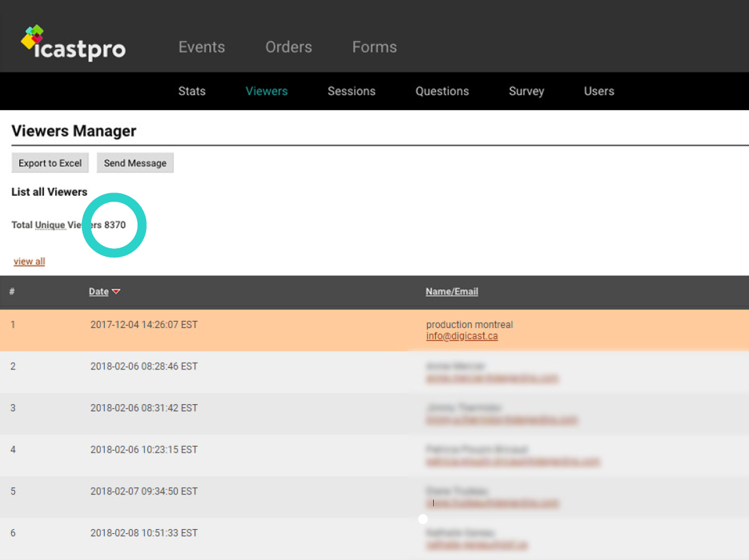Image resolution: width=749 pixels, height=560 pixels.
Task: Sort by the Name/Email column header
Action: tap(451, 292)
